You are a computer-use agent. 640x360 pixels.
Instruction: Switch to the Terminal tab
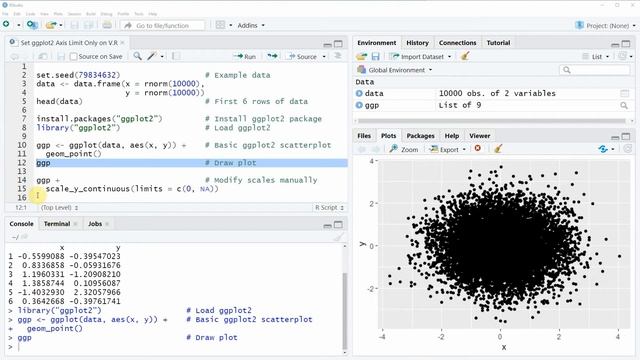tap(57, 224)
